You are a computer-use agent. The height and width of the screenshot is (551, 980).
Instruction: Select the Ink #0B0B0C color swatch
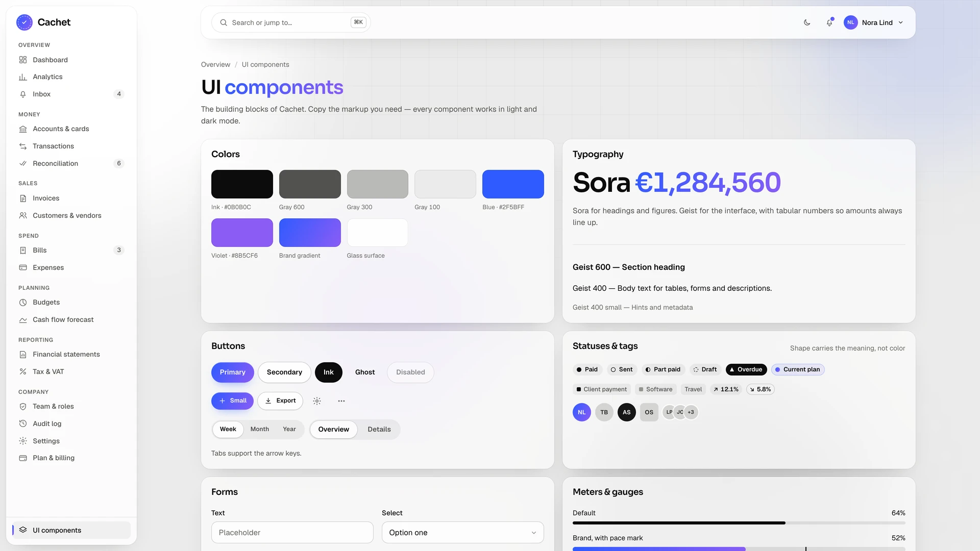pyautogui.click(x=242, y=184)
